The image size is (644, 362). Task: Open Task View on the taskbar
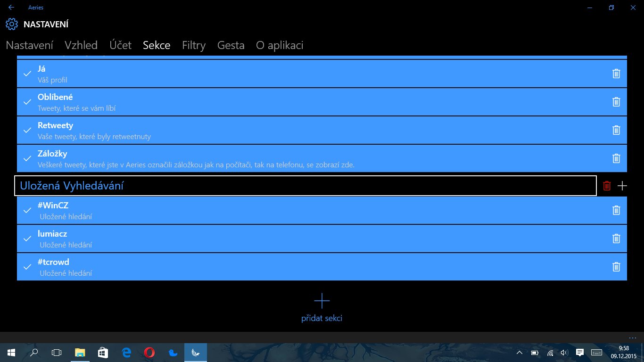pyautogui.click(x=57, y=353)
